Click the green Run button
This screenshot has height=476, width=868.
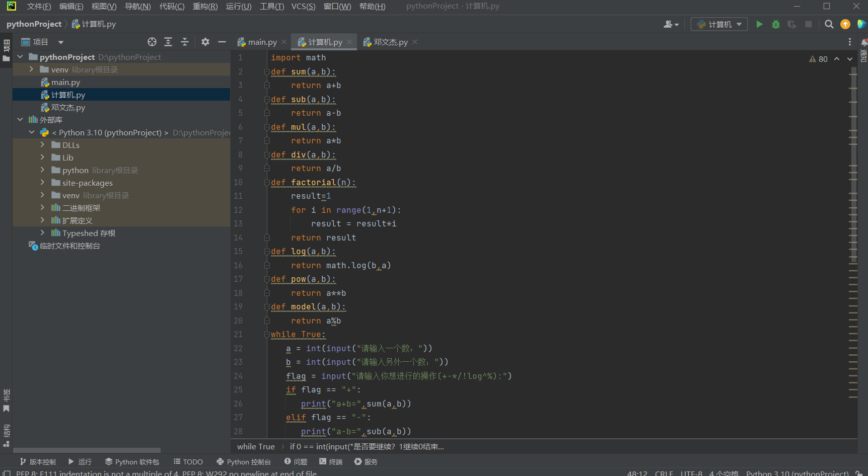coord(759,24)
